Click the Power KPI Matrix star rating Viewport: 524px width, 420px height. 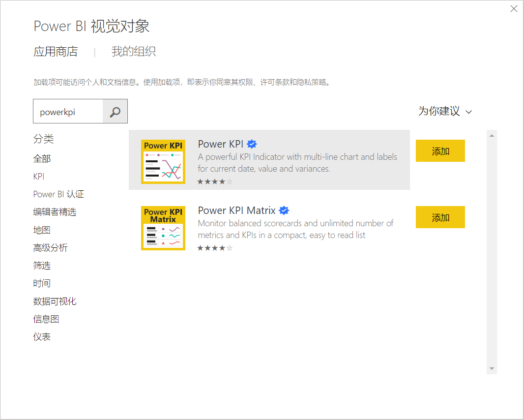click(x=215, y=248)
